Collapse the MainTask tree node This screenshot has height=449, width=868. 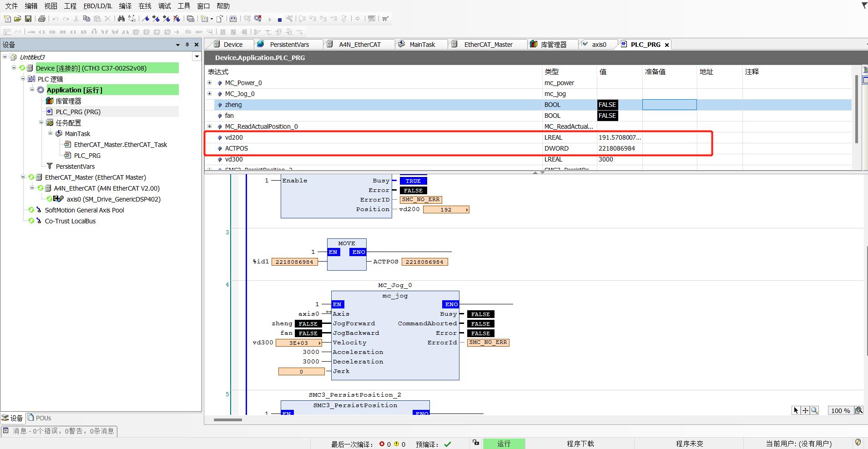[50, 133]
